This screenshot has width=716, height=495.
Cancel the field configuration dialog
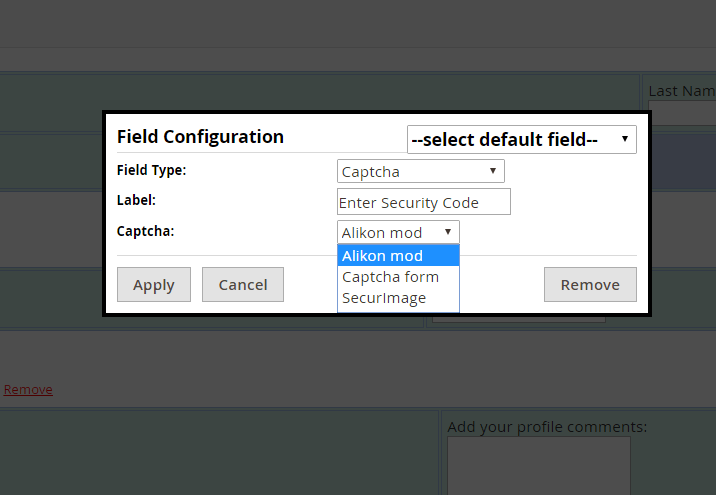pos(243,284)
